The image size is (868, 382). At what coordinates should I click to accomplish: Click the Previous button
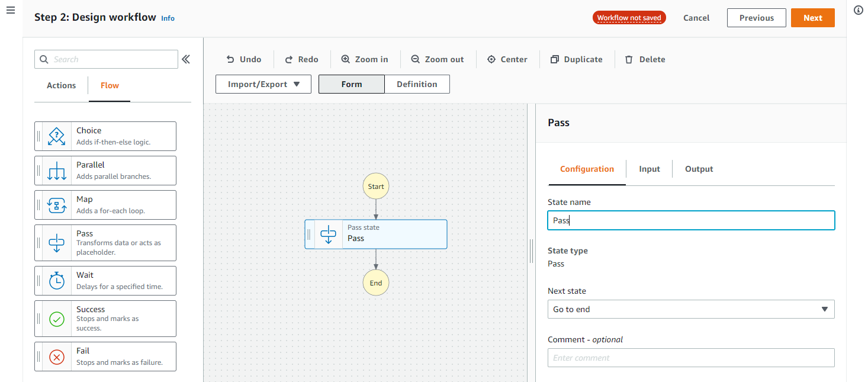click(x=757, y=18)
